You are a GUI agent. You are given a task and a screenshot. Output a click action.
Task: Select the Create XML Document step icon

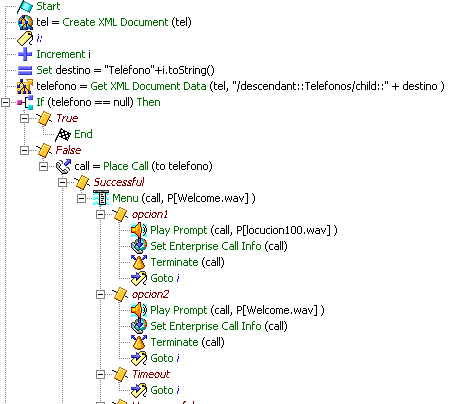25,22
